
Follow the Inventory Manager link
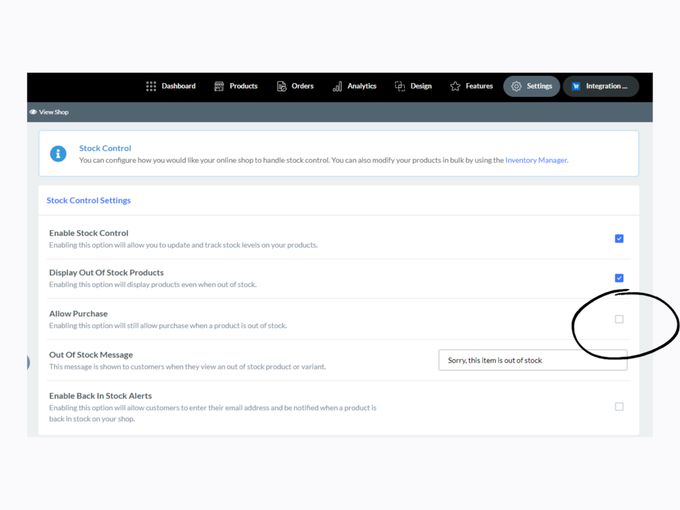[x=536, y=160]
